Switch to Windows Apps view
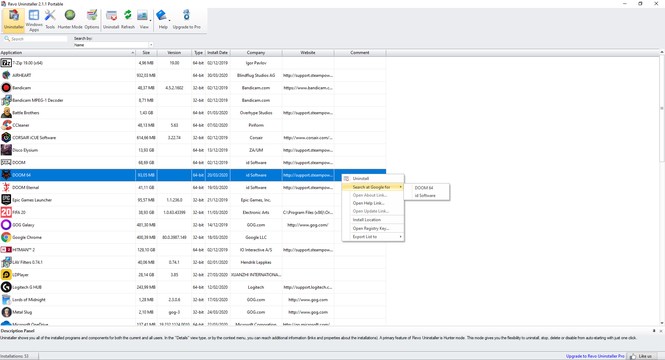The height and width of the screenshot is (360, 665). pos(34,20)
